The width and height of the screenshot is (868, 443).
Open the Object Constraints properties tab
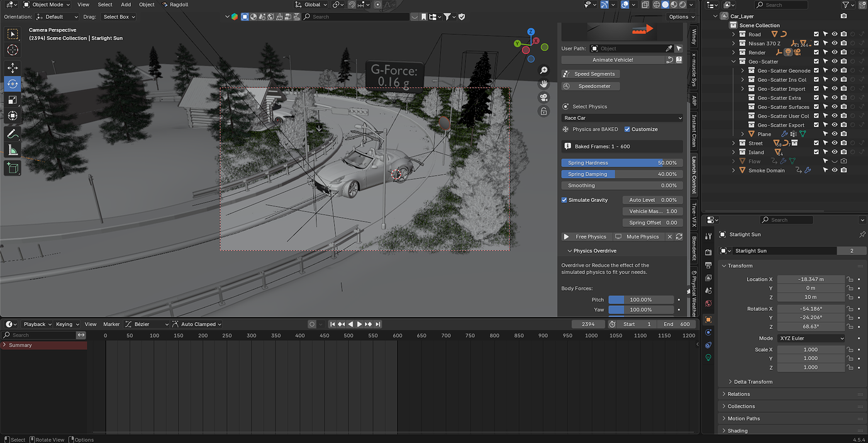tap(708, 345)
